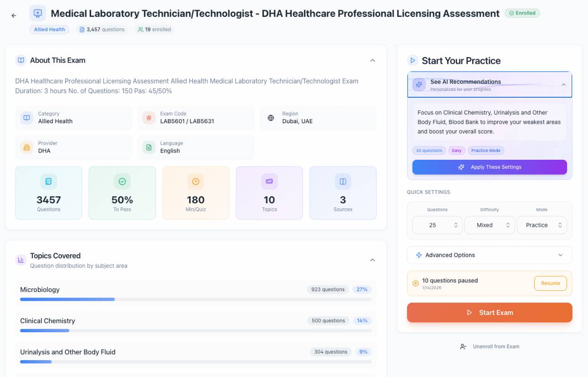The image size is (588, 377).
Task: Click the AI Recommendations sparkle icon
Action: (x=419, y=84)
